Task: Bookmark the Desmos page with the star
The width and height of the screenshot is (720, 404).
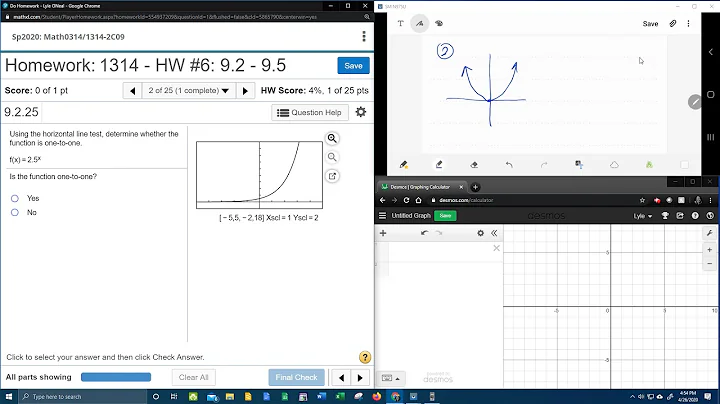Action: tap(642, 200)
